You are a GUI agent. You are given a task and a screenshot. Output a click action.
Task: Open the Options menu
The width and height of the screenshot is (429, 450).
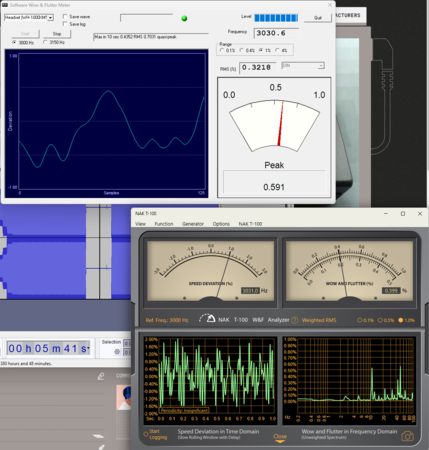click(221, 224)
